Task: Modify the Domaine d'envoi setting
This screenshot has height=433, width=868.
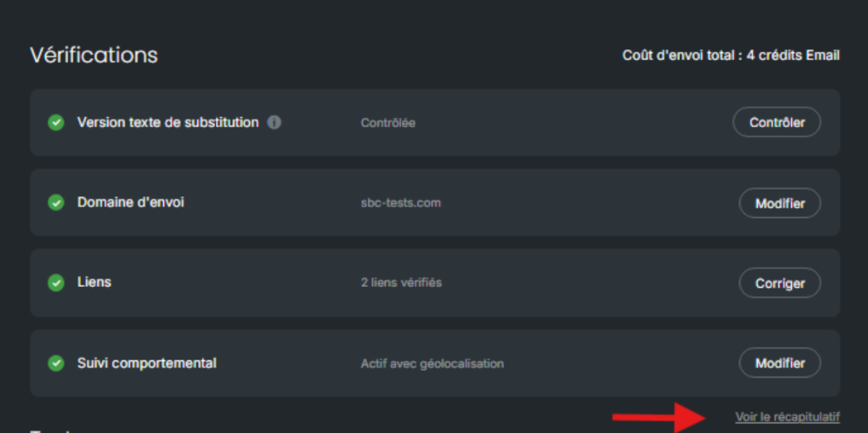Action: coord(779,203)
